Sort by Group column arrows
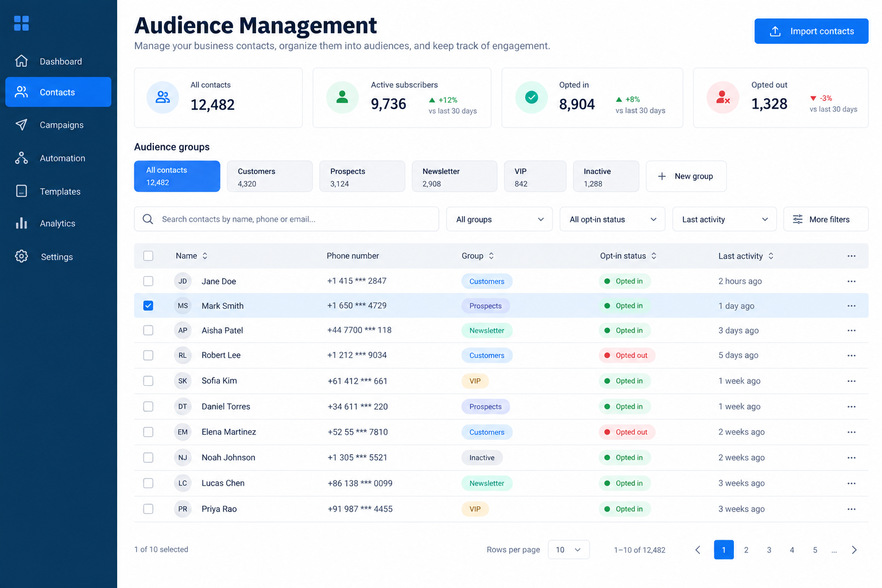This screenshot has height=588, width=882. pyautogui.click(x=491, y=256)
